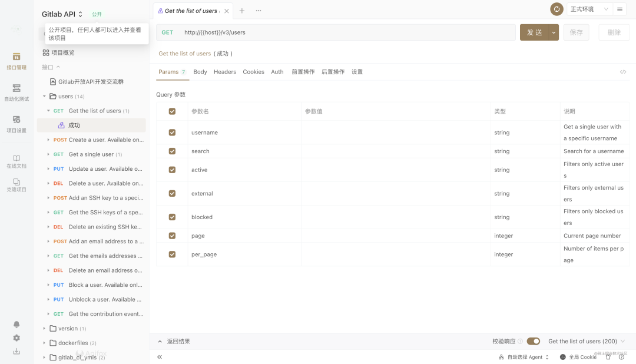Click the shirt theme icon in status bar

608,357
